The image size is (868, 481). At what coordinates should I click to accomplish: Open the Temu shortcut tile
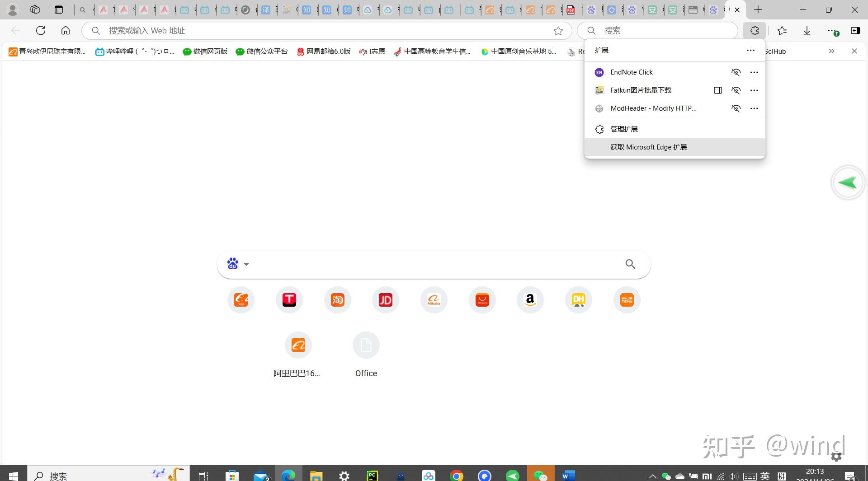coord(627,300)
